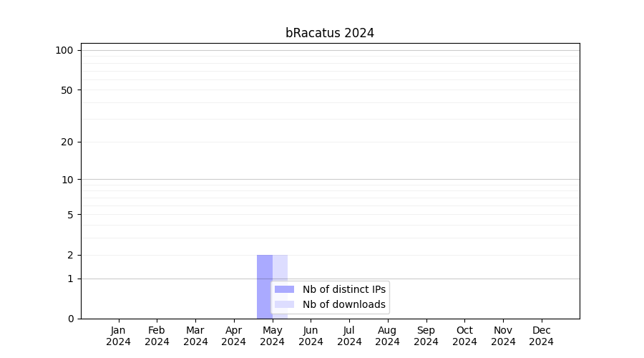Click the 'Nb of downloads' legend label
The width and height of the screenshot is (644, 358).
click(x=343, y=304)
